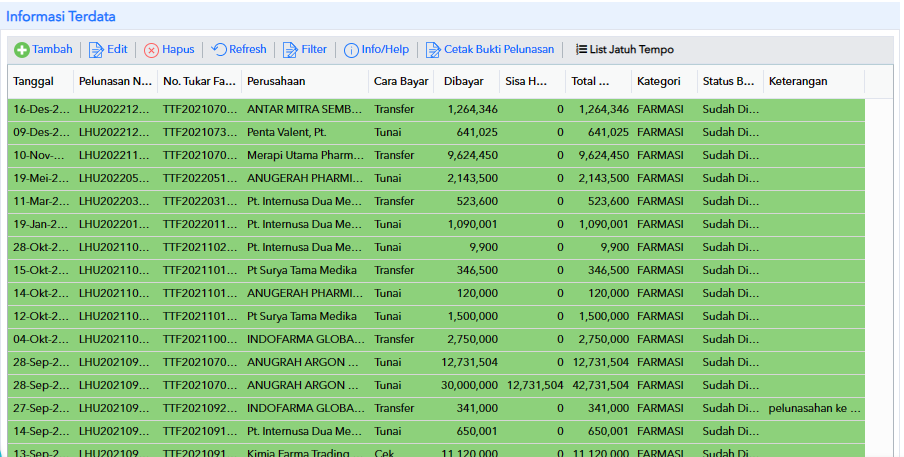Screen dimensions: 904x457
Task: Click Cetak Bukti Pelunasan label
Action: point(499,50)
